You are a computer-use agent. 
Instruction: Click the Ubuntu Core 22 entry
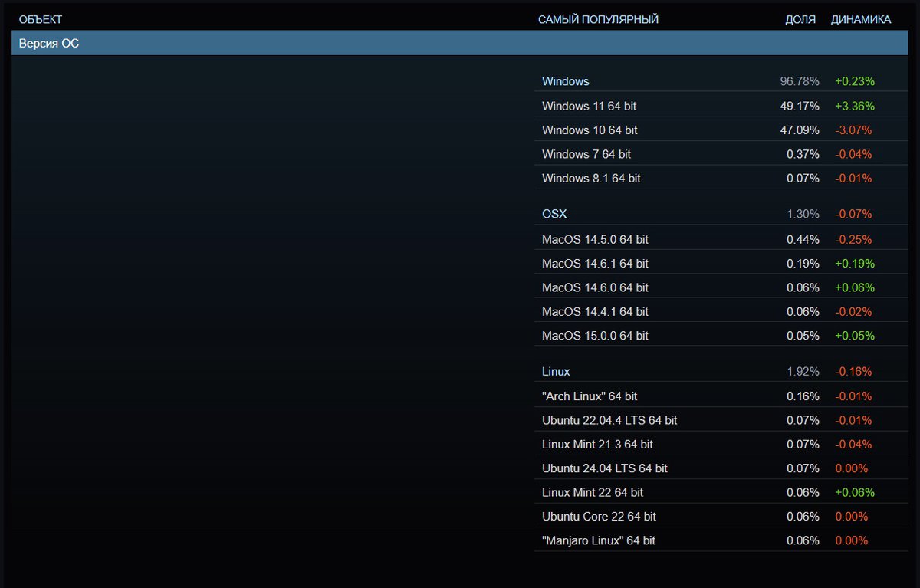[x=599, y=517]
